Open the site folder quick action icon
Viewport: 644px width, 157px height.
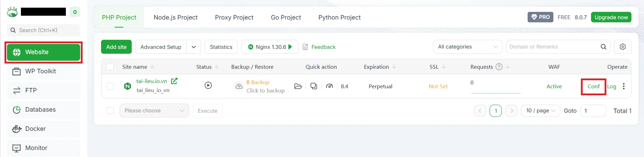point(298,86)
